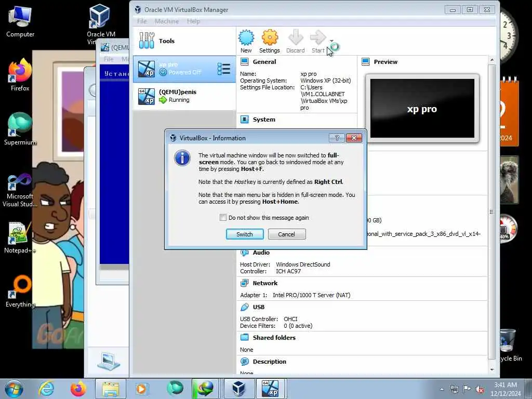Open Windows Media Player from the taskbar

coord(141,389)
